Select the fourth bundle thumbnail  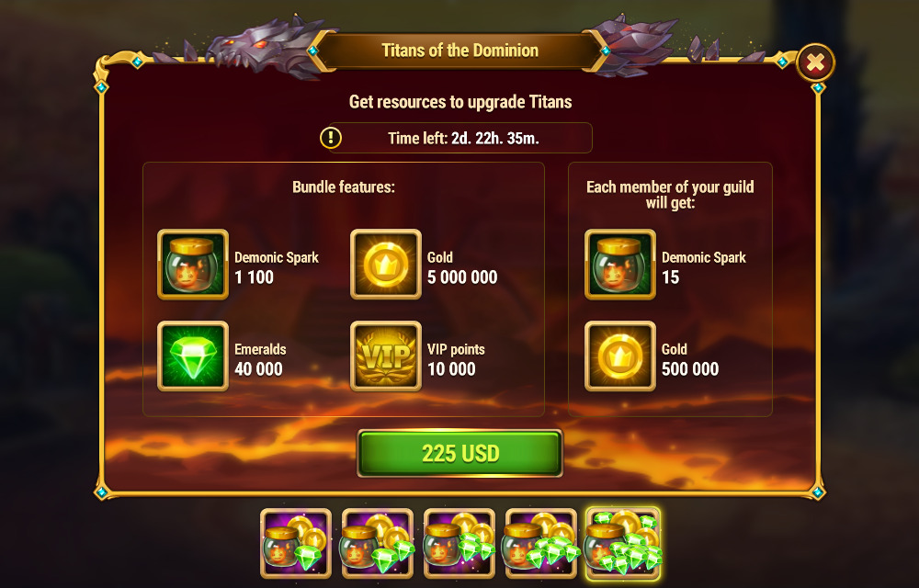[541, 544]
